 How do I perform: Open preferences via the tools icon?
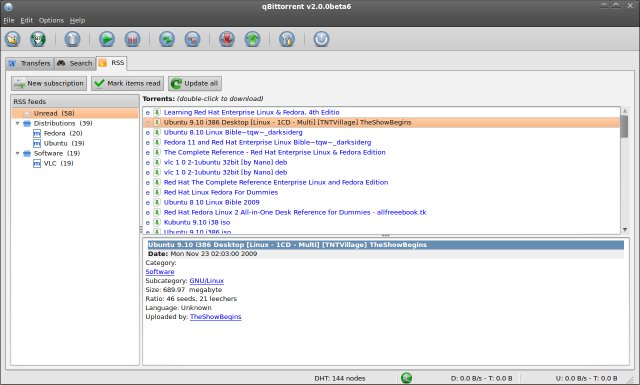(287, 39)
